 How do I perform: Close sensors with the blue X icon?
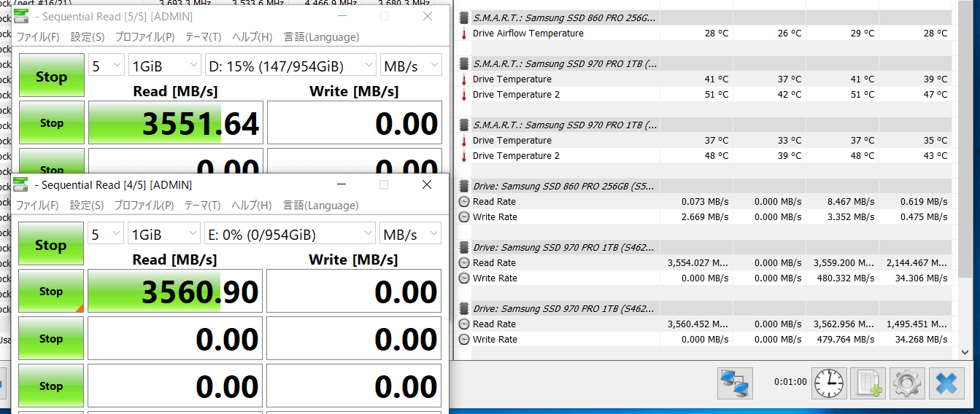(946, 383)
